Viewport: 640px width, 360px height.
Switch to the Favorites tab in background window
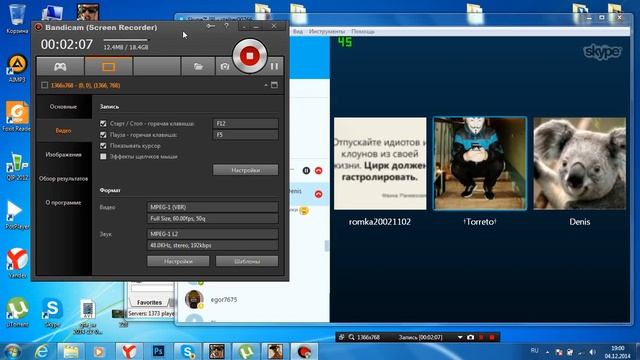pos(149,302)
